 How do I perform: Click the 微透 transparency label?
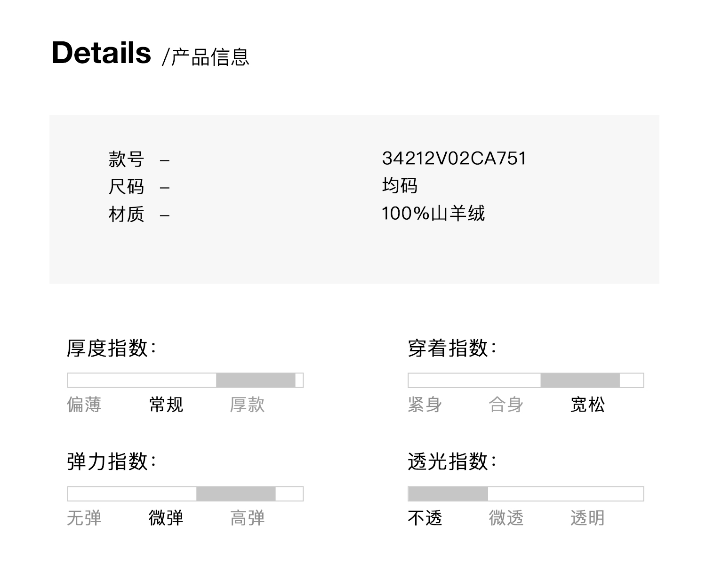(506, 518)
